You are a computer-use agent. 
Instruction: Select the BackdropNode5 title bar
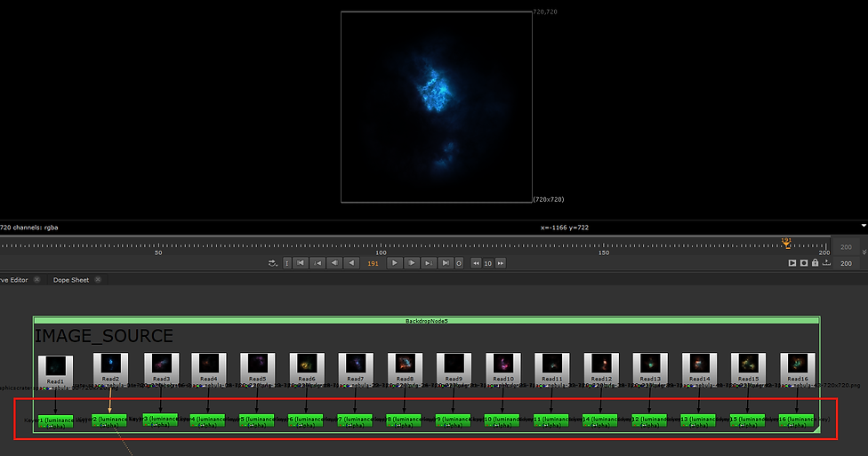click(x=426, y=320)
